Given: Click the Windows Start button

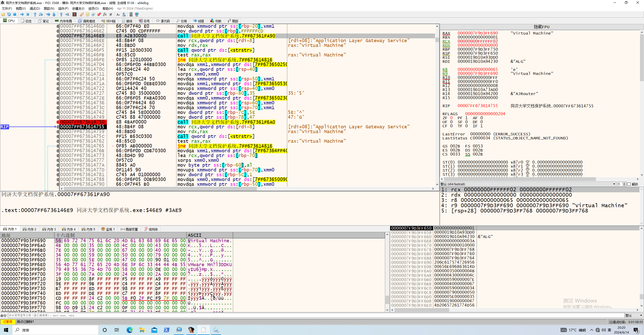Looking at the screenshot, I should tap(6, 330).
